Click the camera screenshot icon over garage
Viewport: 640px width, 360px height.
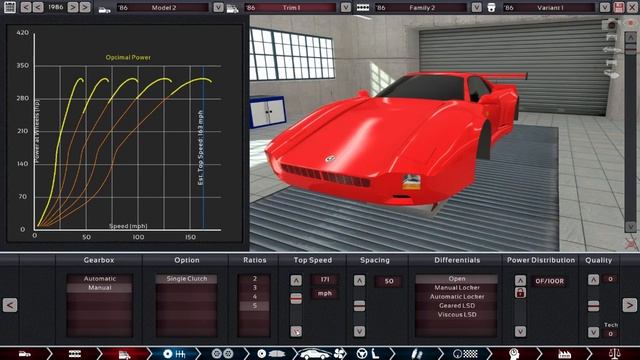611,24
